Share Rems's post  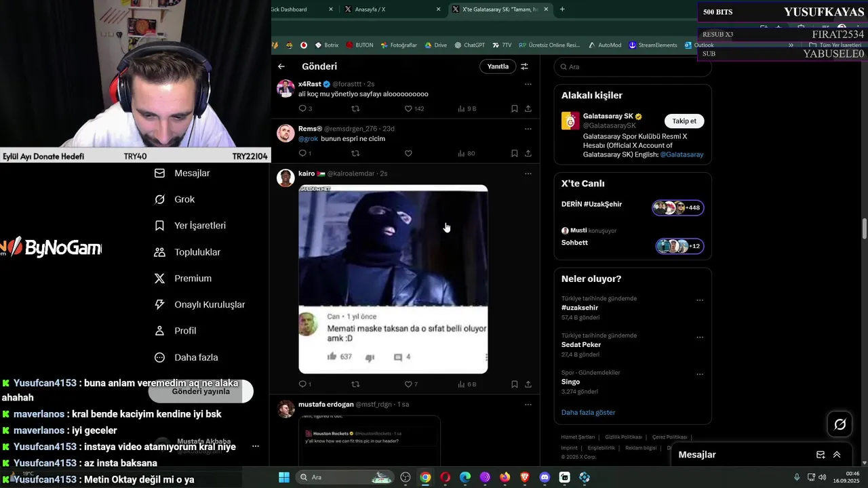pos(528,153)
